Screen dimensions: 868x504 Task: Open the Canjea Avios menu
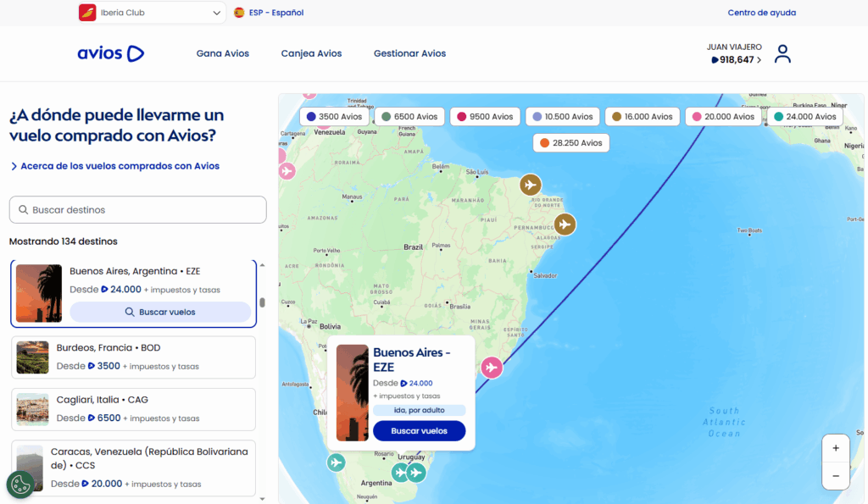[x=311, y=53]
